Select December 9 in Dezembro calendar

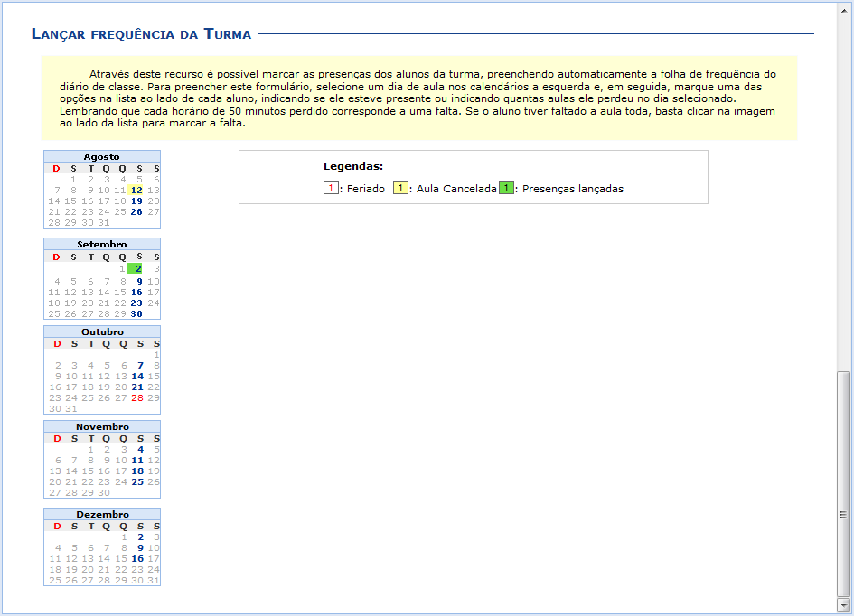click(140, 548)
